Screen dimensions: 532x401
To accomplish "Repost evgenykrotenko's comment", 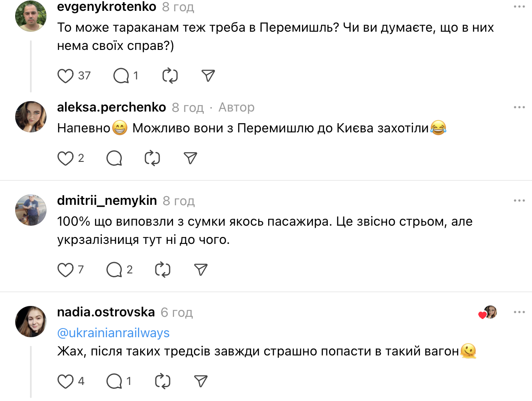I will pyautogui.click(x=170, y=76).
